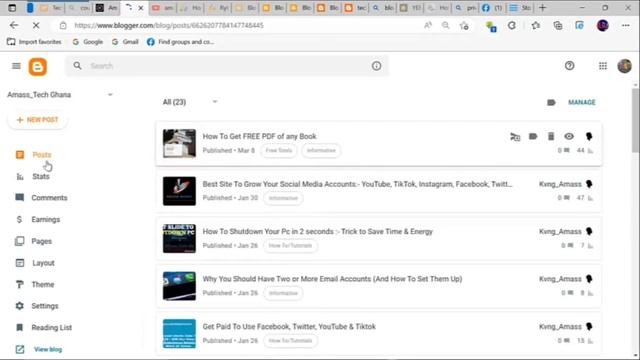Delete the FREE PDF of any Book post
This screenshot has height=360, width=640.
pyautogui.click(x=551, y=136)
